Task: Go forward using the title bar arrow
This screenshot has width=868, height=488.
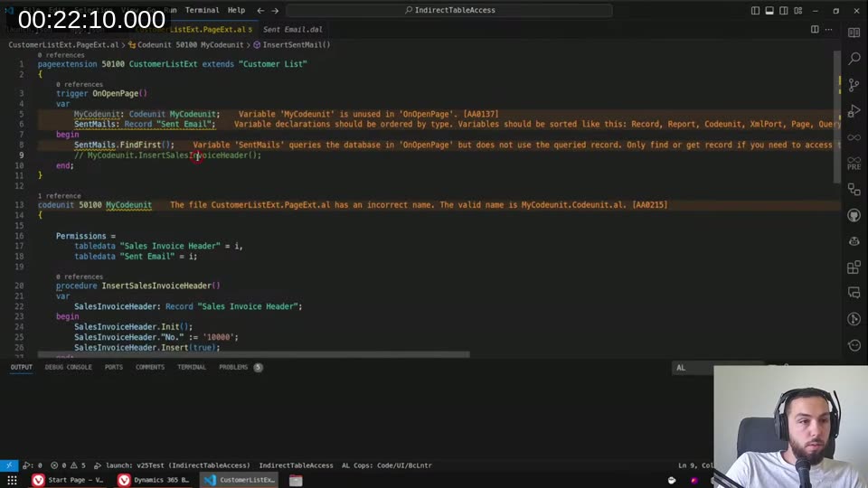Action: pos(275,11)
